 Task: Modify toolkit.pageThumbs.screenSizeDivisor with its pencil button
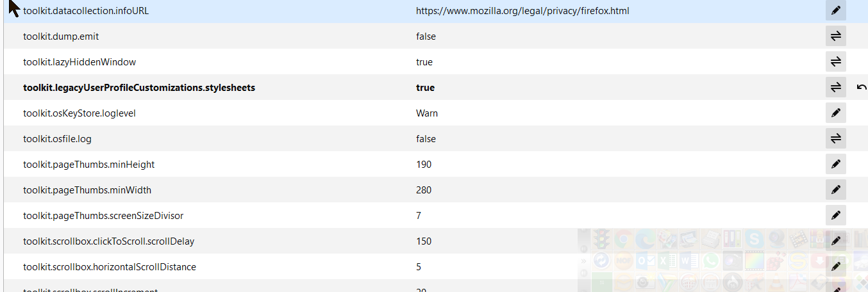click(x=835, y=216)
